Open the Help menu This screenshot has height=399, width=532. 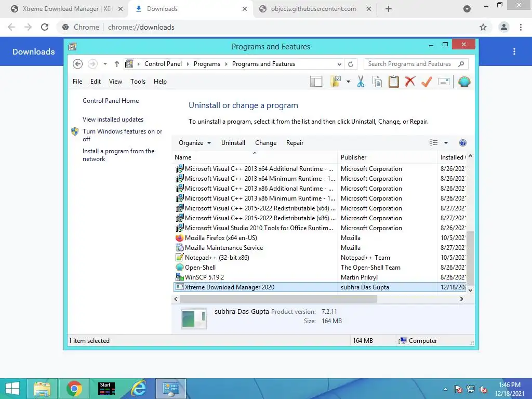160,82
